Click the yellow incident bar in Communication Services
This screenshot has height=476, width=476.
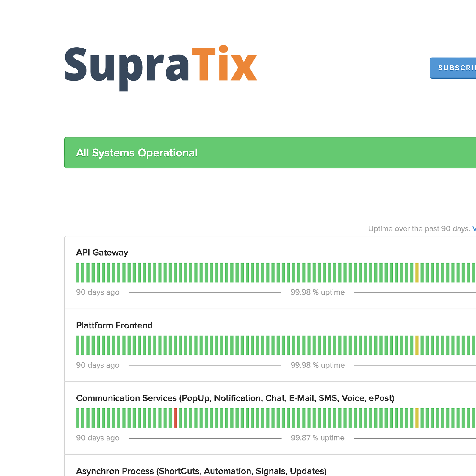(x=417, y=418)
